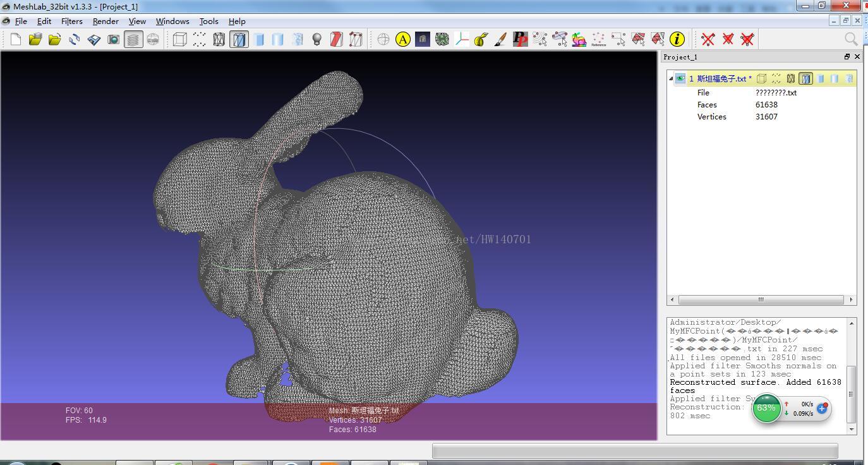868x465 pixels.
Task: Show the colored axis icon
Action: click(462, 39)
